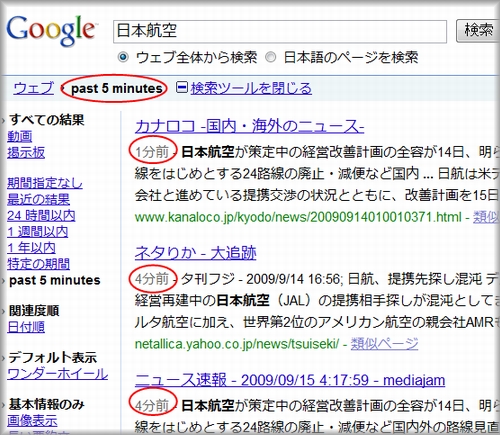This screenshot has height=435, width=500.
Task: Sort results by 日付順
Action: pos(26,327)
